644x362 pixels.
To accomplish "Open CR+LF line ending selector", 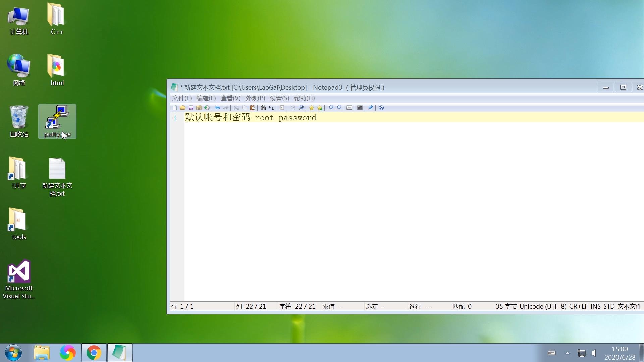I will click(x=578, y=306).
